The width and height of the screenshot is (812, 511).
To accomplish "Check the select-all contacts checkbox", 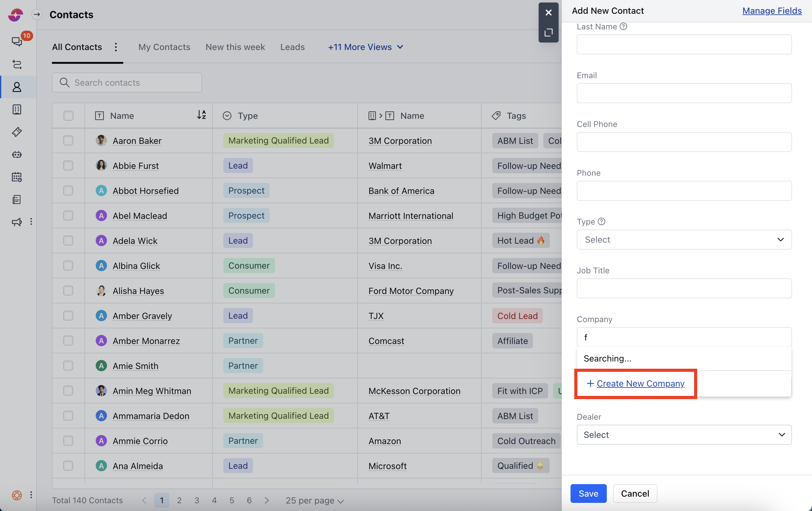I will [69, 116].
